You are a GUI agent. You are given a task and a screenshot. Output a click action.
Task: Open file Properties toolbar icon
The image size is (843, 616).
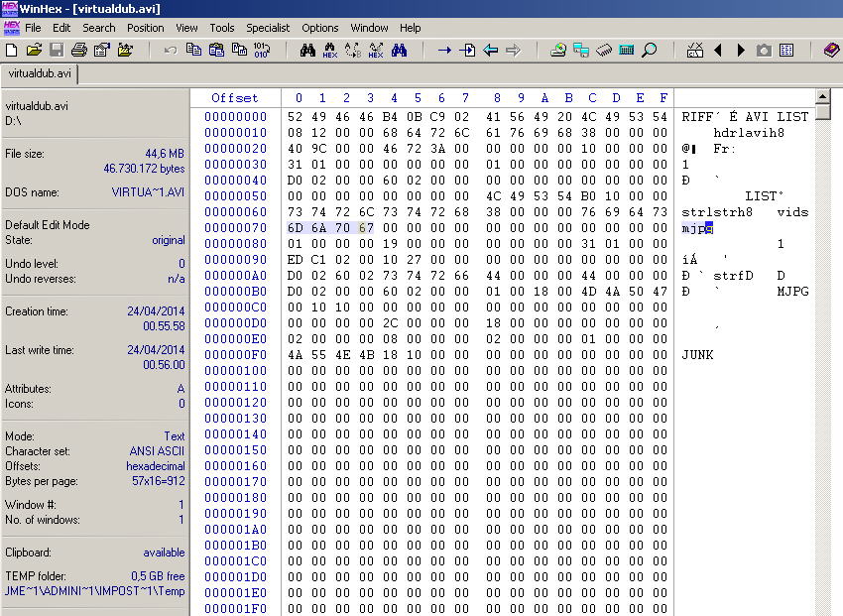(101, 51)
